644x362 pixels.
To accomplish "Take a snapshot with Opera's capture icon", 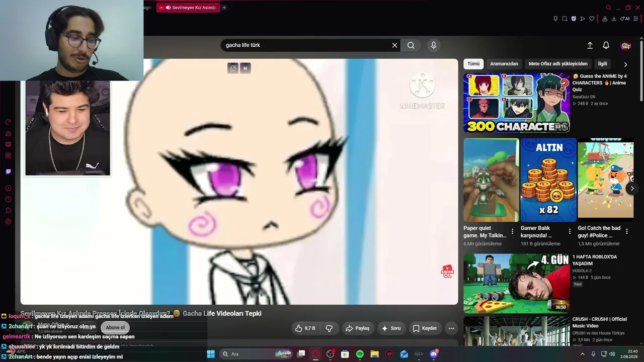I will (565, 19).
